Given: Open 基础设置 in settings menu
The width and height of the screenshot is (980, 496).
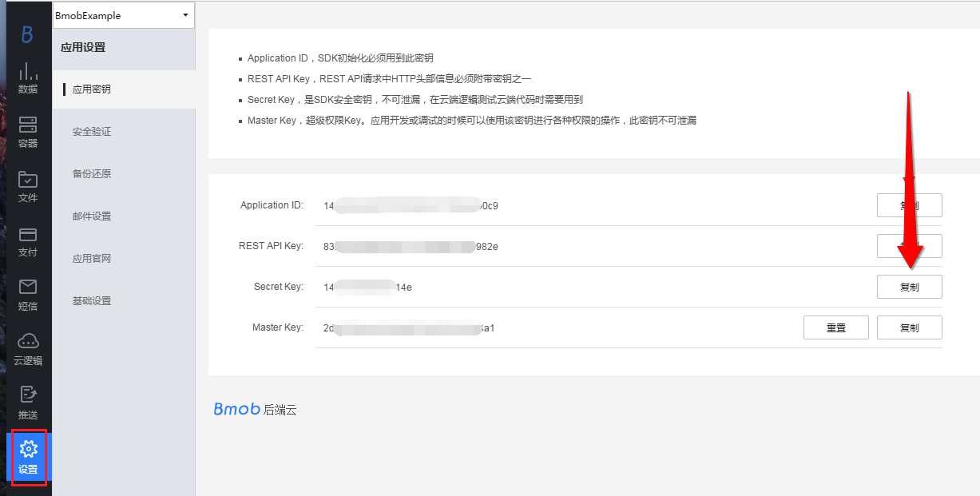Looking at the screenshot, I should 92,301.
